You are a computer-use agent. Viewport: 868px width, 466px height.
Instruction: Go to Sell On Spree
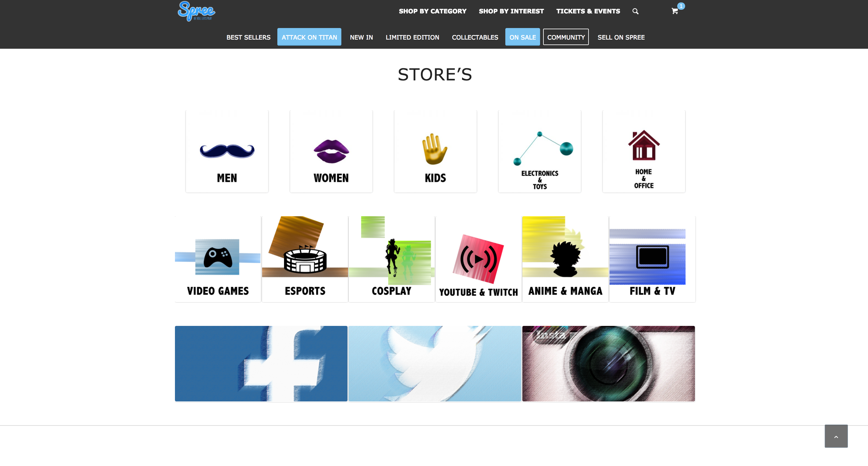click(621, 37)
